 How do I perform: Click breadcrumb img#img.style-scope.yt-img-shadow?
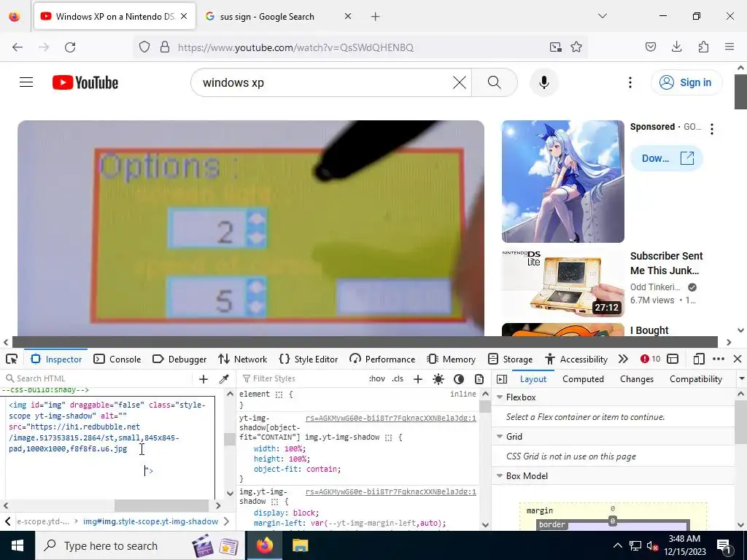click(150, 521)
